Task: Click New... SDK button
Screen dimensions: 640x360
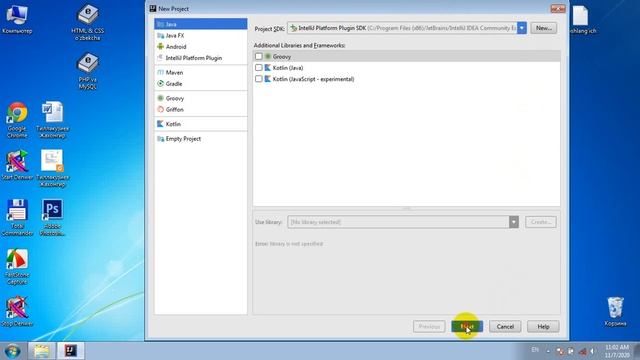Action: click(544, 28)
